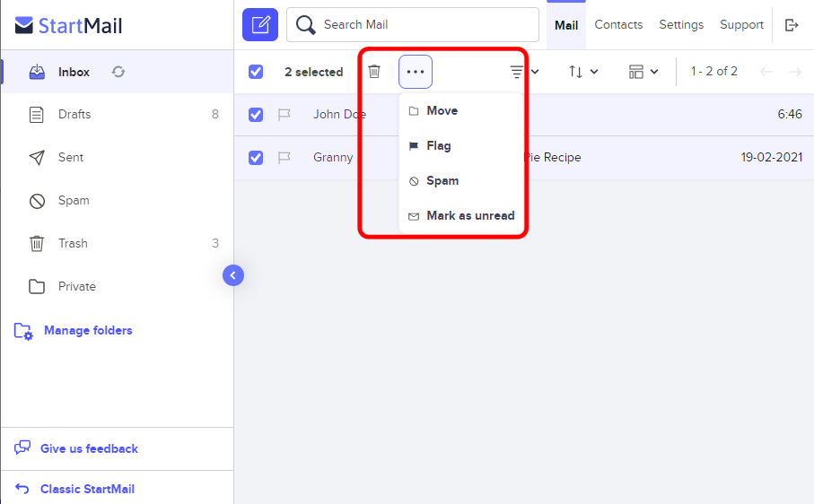814x504 pixels.
Task: Open the Settings tab
Action: tap(681, 24)
